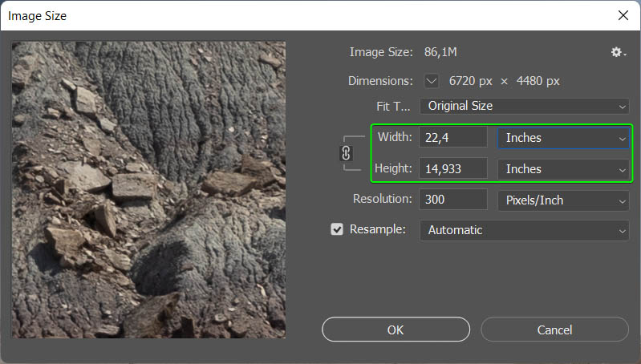Click the Height value field
This screenshot has height=364, width=641.
coord(452,169)
